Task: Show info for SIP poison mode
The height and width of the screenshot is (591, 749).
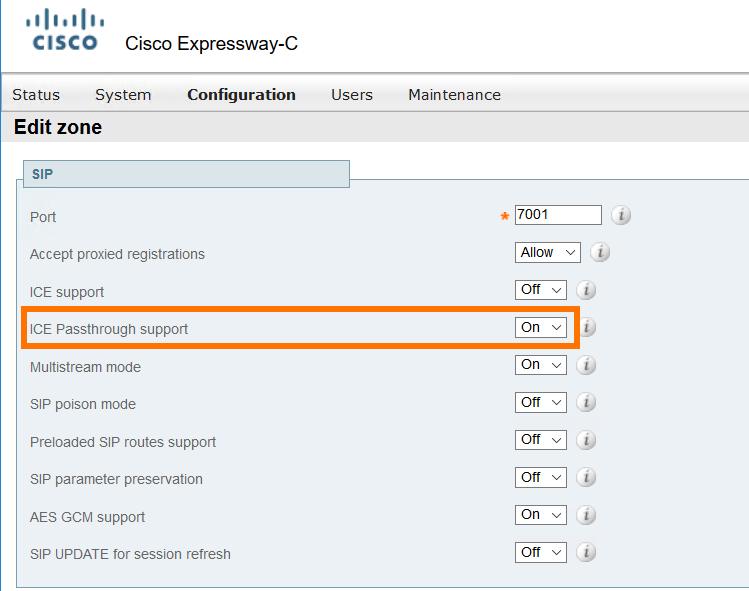Action: click(x=586, y=402)
